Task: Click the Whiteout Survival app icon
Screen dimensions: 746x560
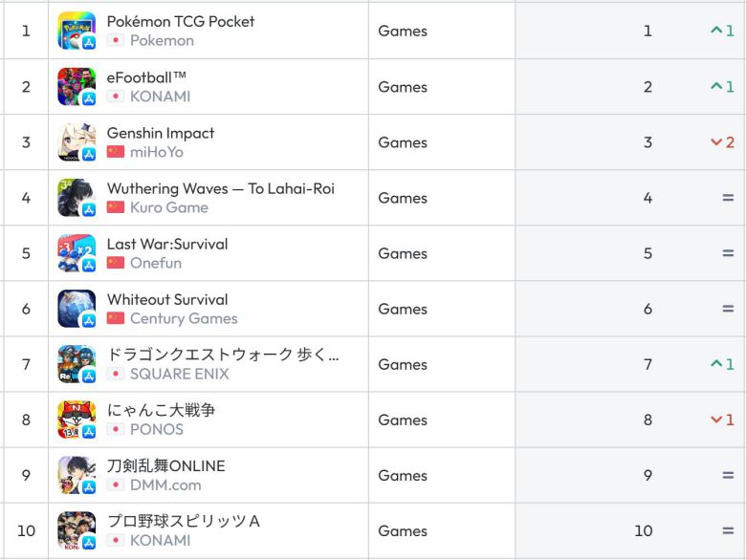Action: tap(77, 308)
